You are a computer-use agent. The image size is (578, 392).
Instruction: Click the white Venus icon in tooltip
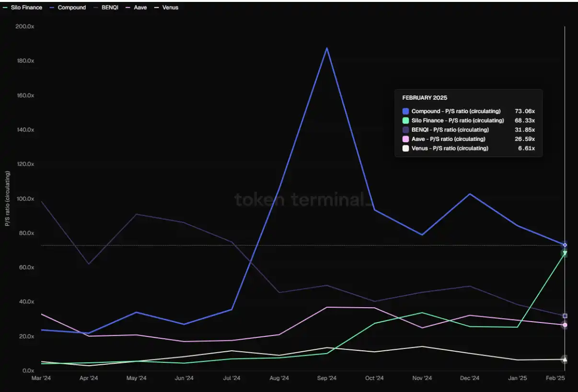tap(406, 148)
